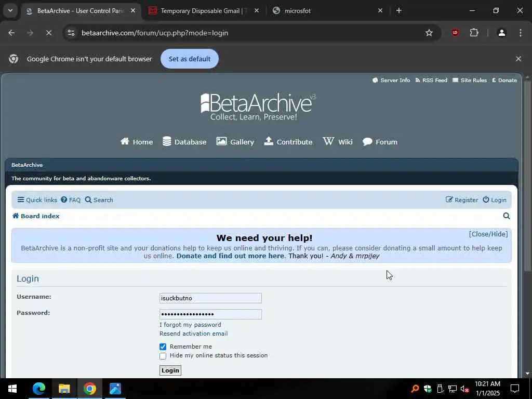Image resolution: width=532 pixels, height=399 pixels.
Task: Open the Photos app taskbar icon
Action: click(115, 389)
